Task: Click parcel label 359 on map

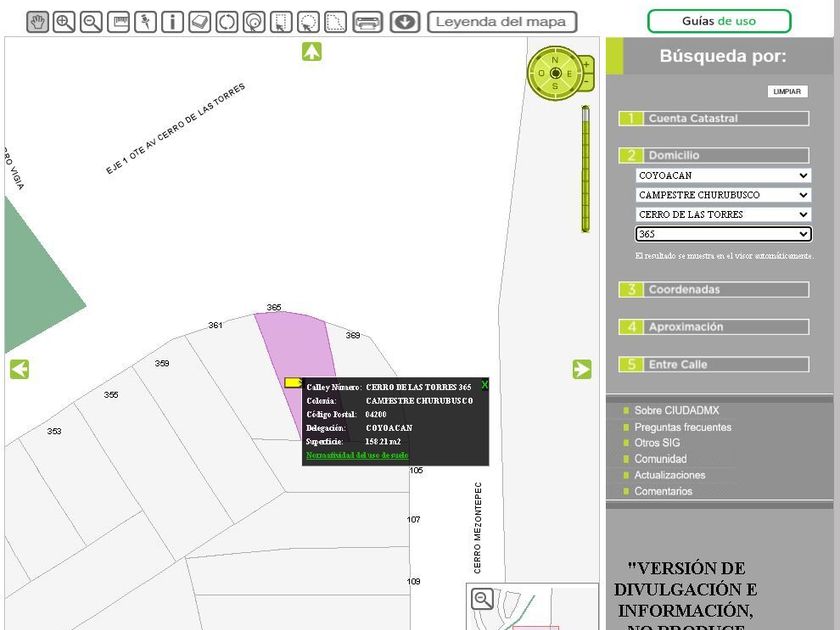Action: pos(162,363)
